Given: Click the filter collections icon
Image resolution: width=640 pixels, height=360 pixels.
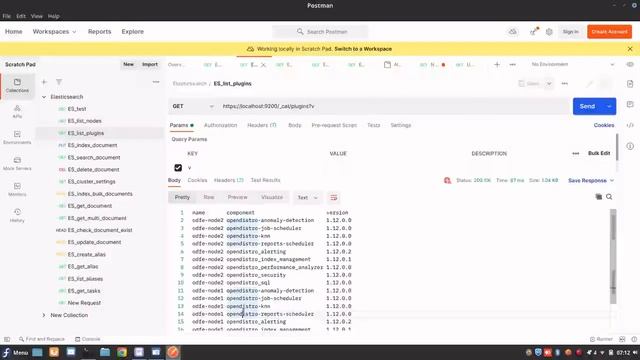Looking at the screenshot, I should (x=59, y=82).
